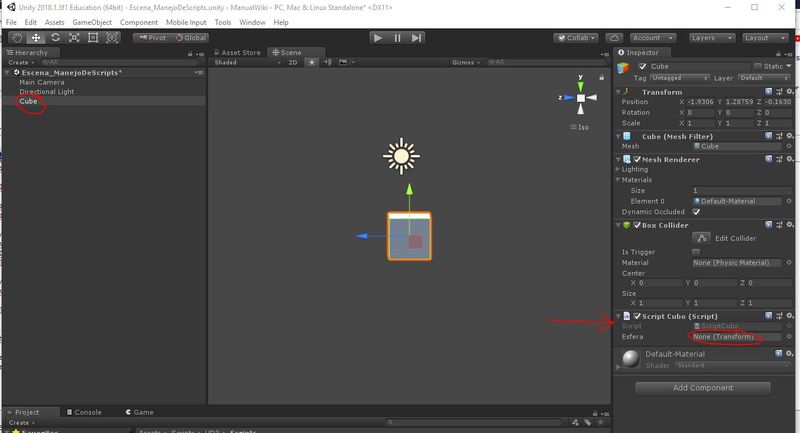
Task: Open the cloud Services button
Action: coord(614,38)
